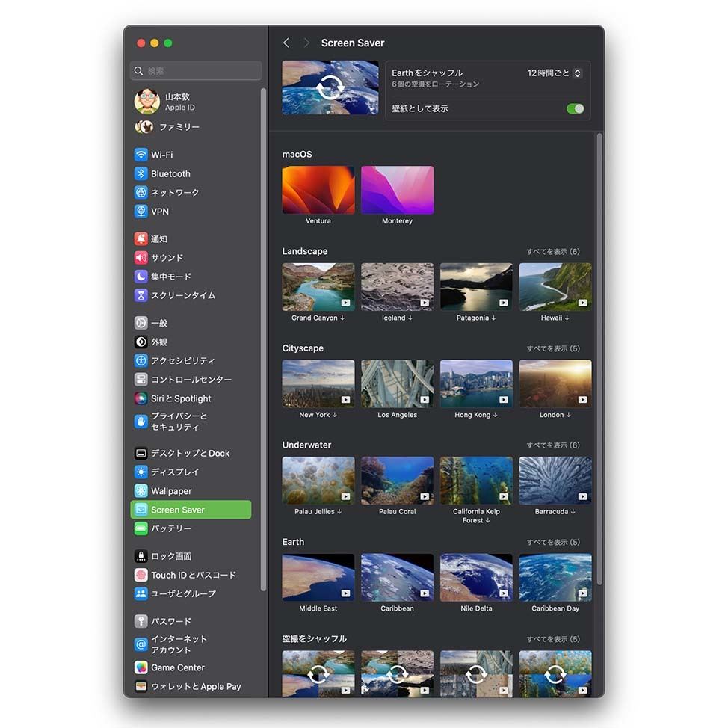The width and height of the screenshot is (728, 728).
Task: Select the Ventura screen saver thumbnail
Action: [x=318, y=190]
